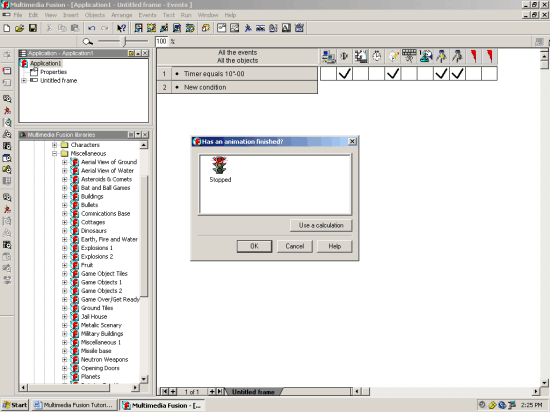Click Help button in dialog

[x=335, y=246]
